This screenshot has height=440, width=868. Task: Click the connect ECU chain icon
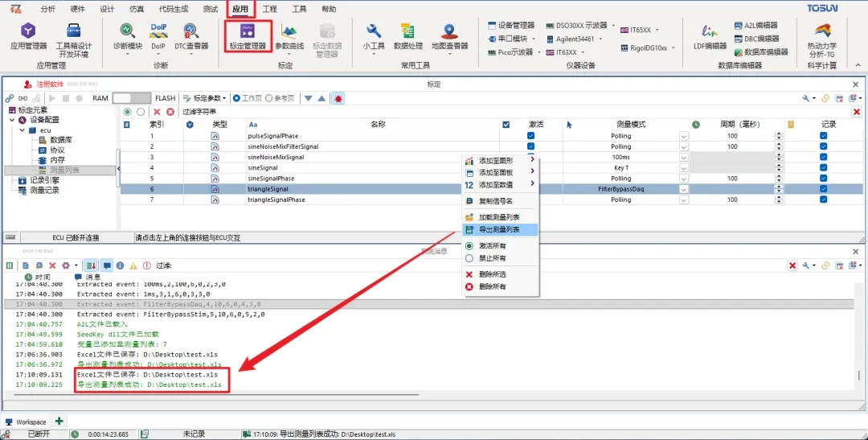pos(10,98)
